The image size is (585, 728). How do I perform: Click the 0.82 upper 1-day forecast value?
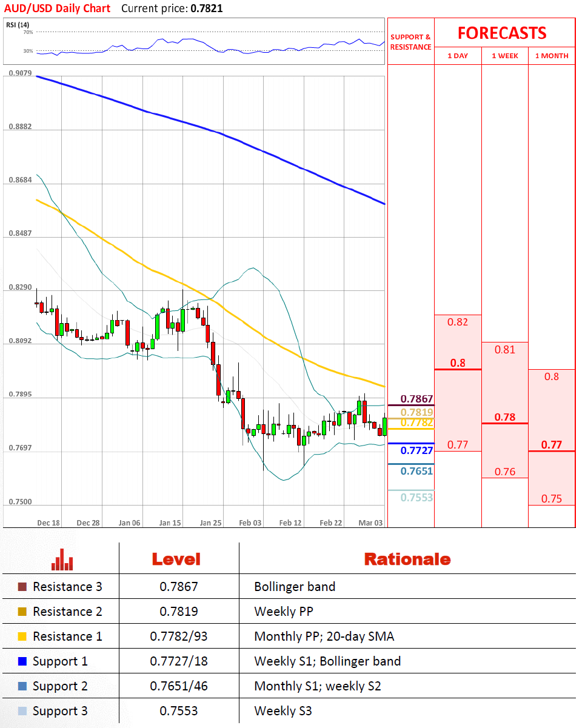pos(458,322)
